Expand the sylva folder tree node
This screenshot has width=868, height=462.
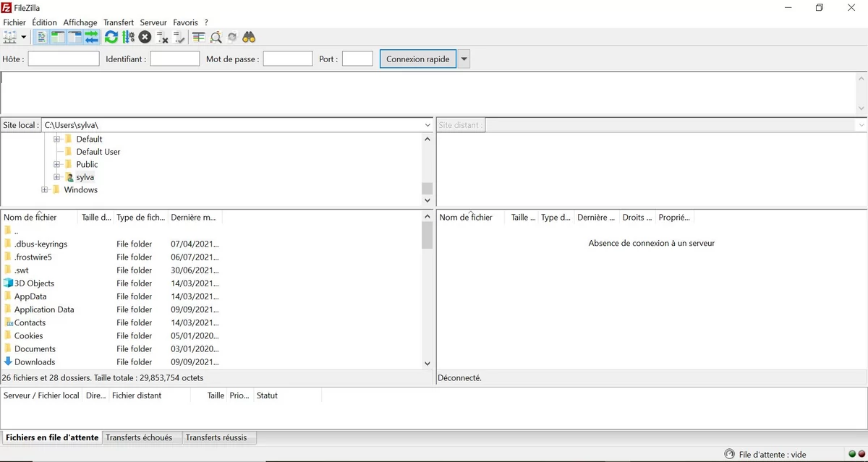[56, 177]
